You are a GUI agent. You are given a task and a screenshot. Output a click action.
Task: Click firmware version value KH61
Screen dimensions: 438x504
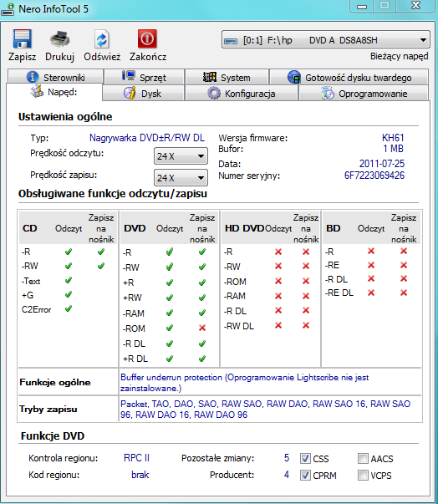point(393,138)
